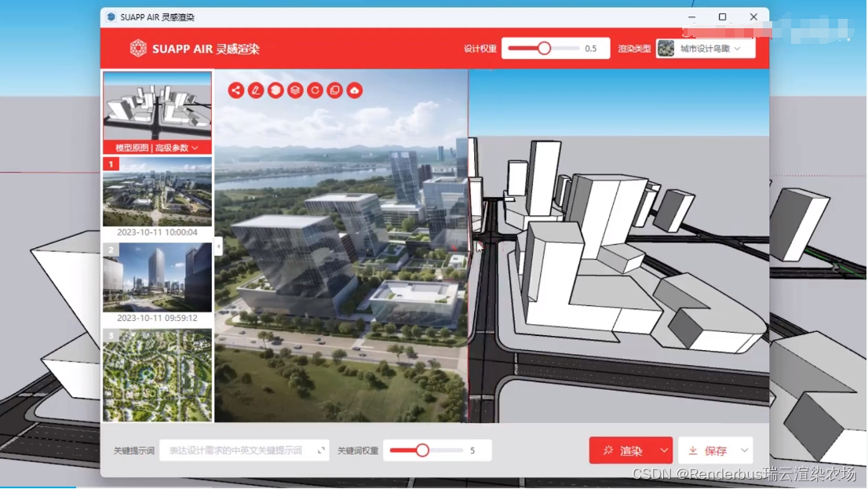This screenshot has width=868, height=489.
Task: Click the SUAPP AIR app icon in the title bar
Action: (x=111, y=17)
